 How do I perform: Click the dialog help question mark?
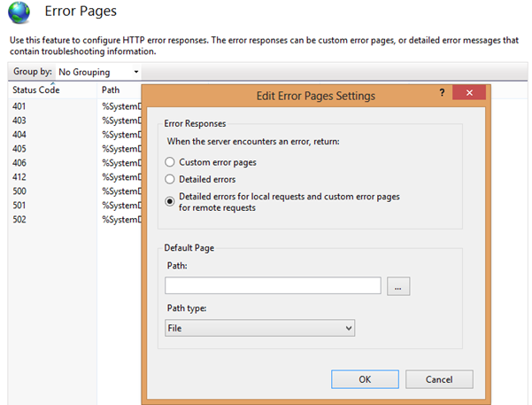(x=441, y=94)
